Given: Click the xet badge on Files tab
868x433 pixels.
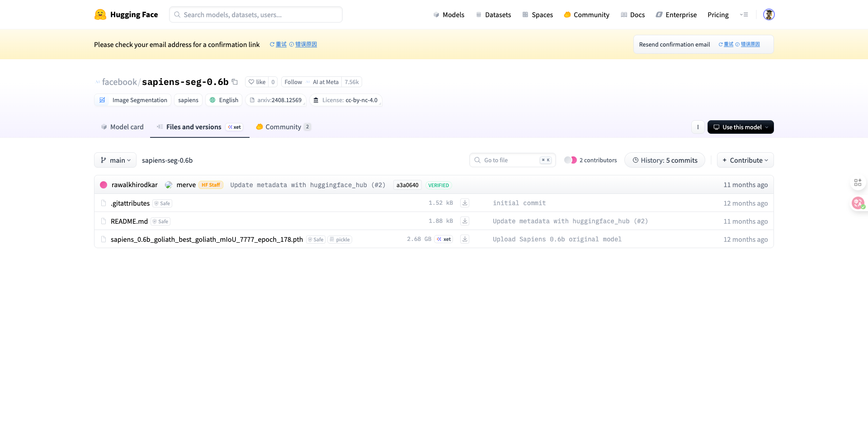Looking at the screenshot, I should (x=234, y=127).
